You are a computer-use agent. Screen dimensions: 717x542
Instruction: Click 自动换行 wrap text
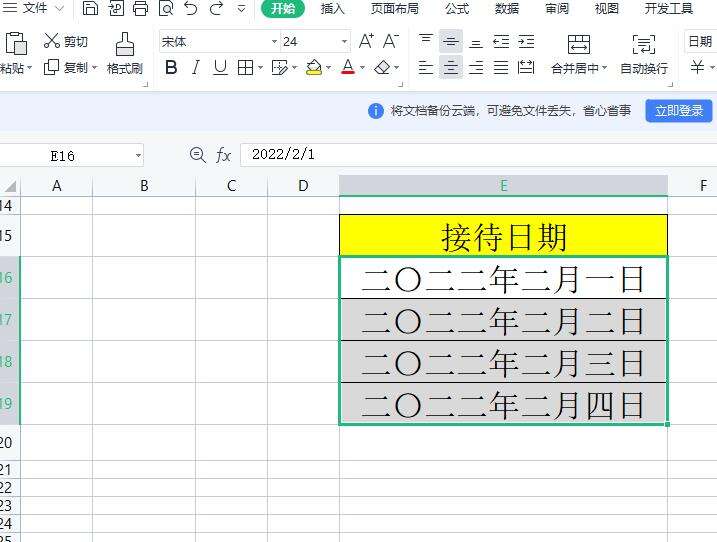click(644, 54)
